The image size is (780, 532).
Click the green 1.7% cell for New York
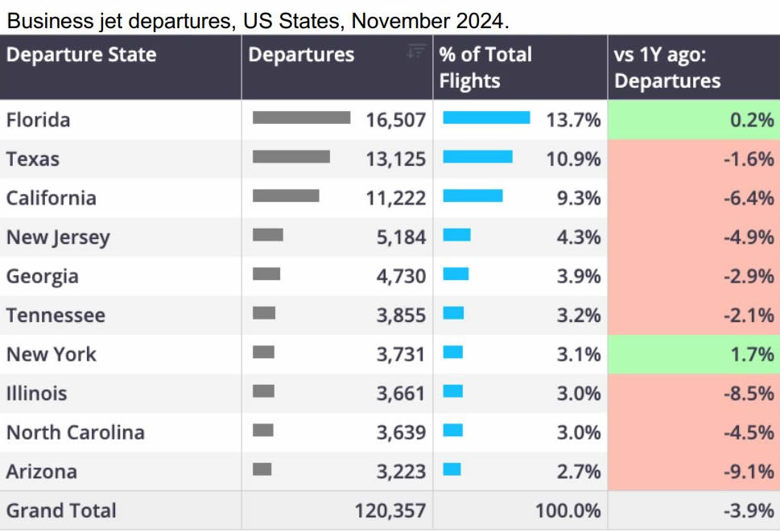[x=693, y=354]
